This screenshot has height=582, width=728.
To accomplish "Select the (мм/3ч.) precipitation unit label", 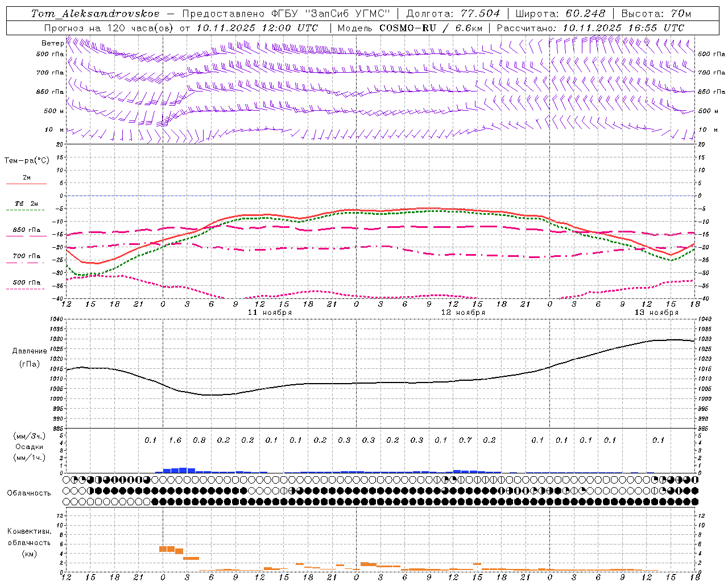I will coord(30,436).
